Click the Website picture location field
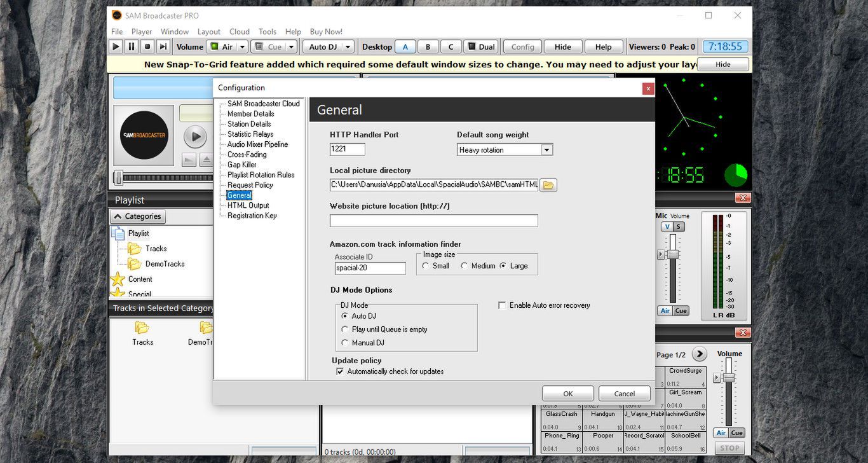This screenshot has height=463, width=868. pos(434,221)
